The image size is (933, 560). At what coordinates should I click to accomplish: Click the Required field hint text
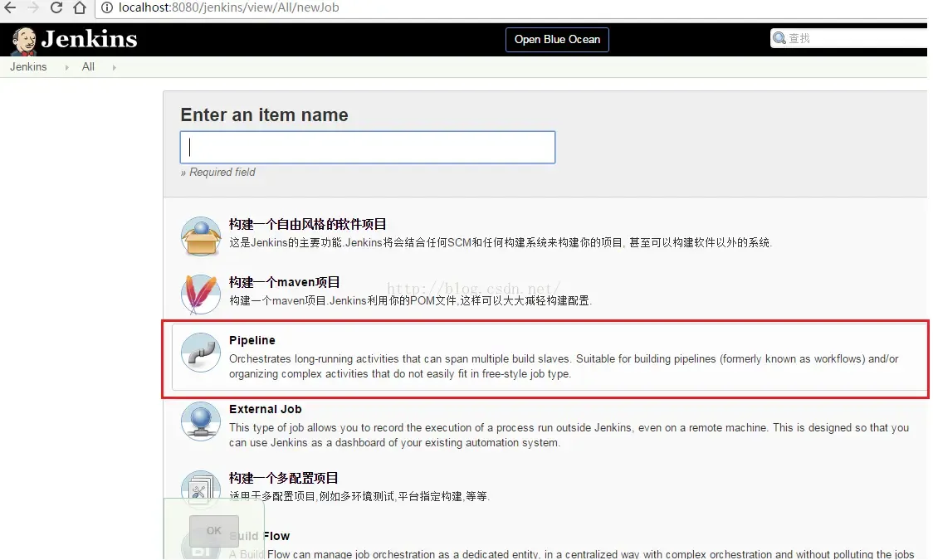click(x=217, y=173)
